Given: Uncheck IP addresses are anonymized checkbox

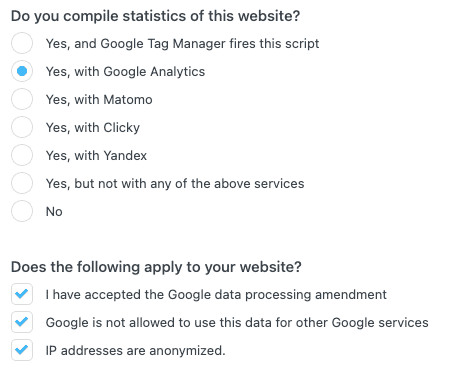Looking at the screenshot, I should (x=22, y=350).
